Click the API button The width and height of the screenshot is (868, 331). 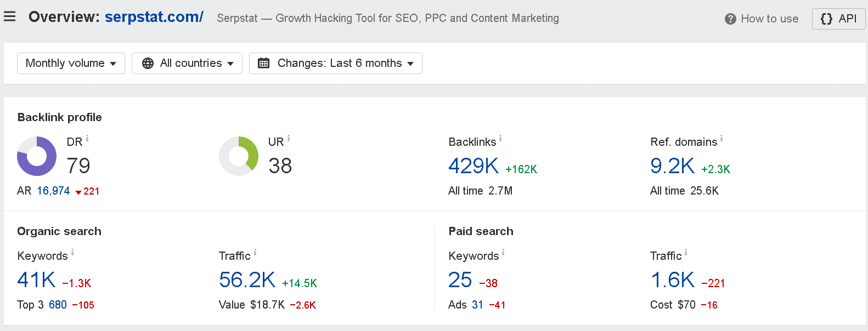coord(839,19)
